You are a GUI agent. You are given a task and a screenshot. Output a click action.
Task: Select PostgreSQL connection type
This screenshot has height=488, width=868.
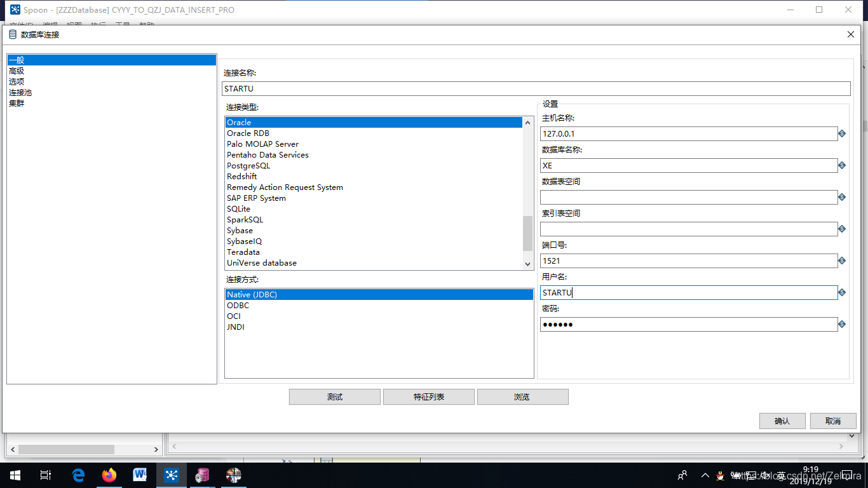coord(374,166)
